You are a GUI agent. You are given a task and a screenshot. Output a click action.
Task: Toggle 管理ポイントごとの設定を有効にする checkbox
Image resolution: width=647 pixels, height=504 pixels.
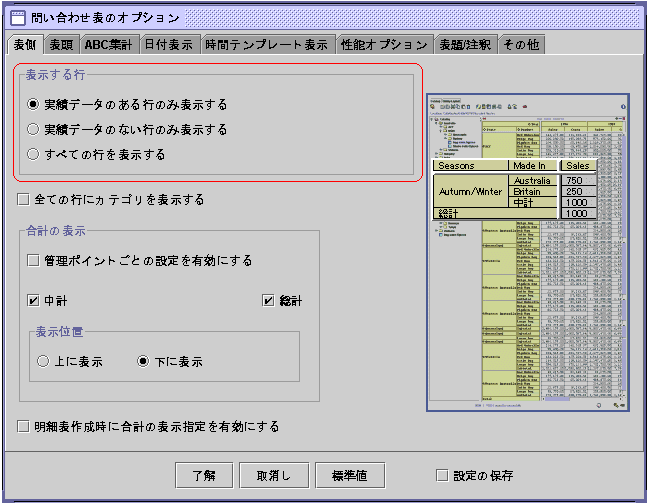(x=34, y=261)
